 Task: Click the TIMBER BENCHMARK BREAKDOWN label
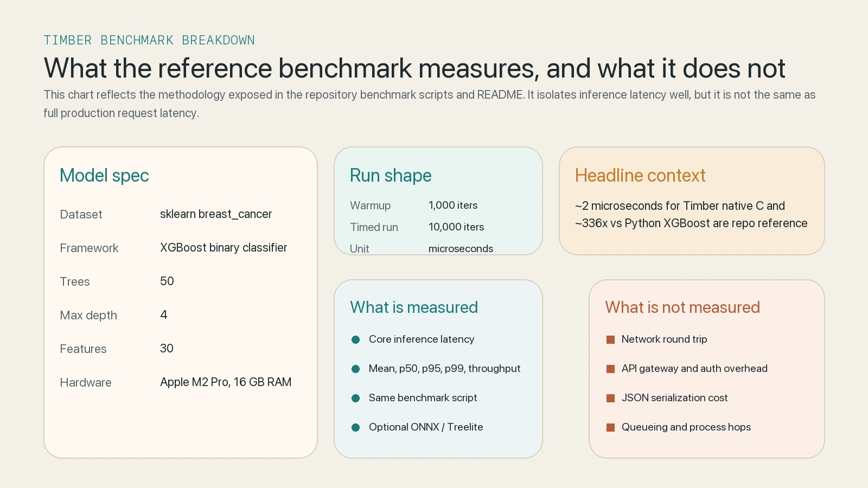[x=149, y=40]
